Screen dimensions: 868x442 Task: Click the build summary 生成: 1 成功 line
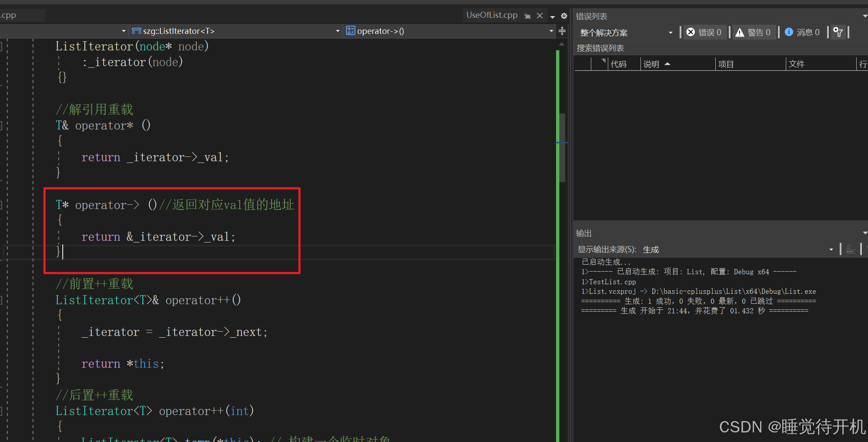pyautogui.click(x=698, y=301)
